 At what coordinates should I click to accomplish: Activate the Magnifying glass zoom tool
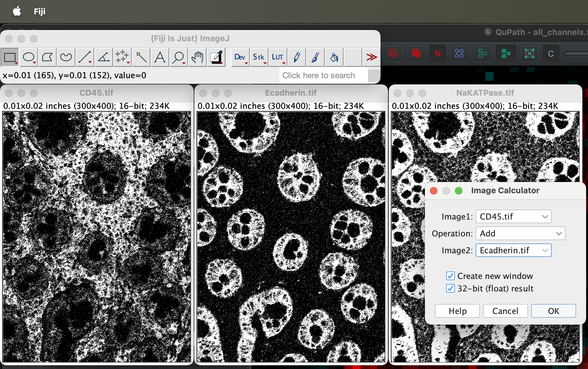(178, 57)
